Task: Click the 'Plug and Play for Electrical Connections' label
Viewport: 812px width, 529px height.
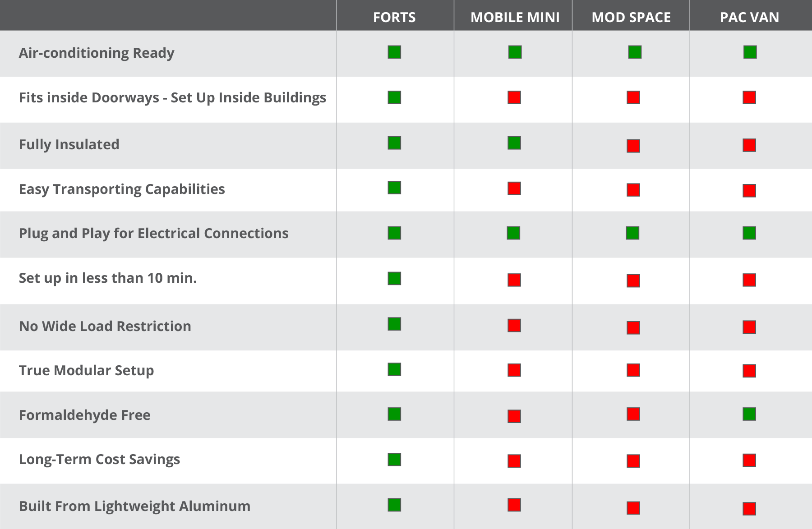Action: click(153, 233)
